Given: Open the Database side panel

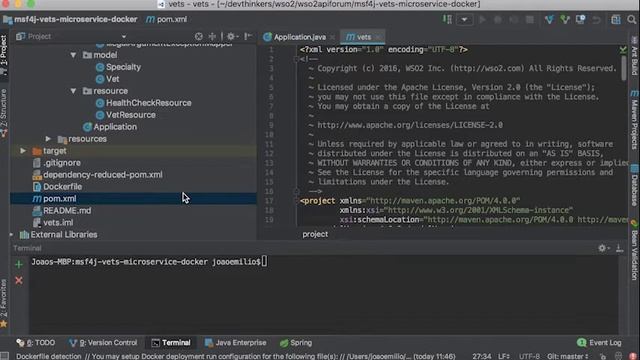Looking at the screenshot, I should click(x=634, y=185).
